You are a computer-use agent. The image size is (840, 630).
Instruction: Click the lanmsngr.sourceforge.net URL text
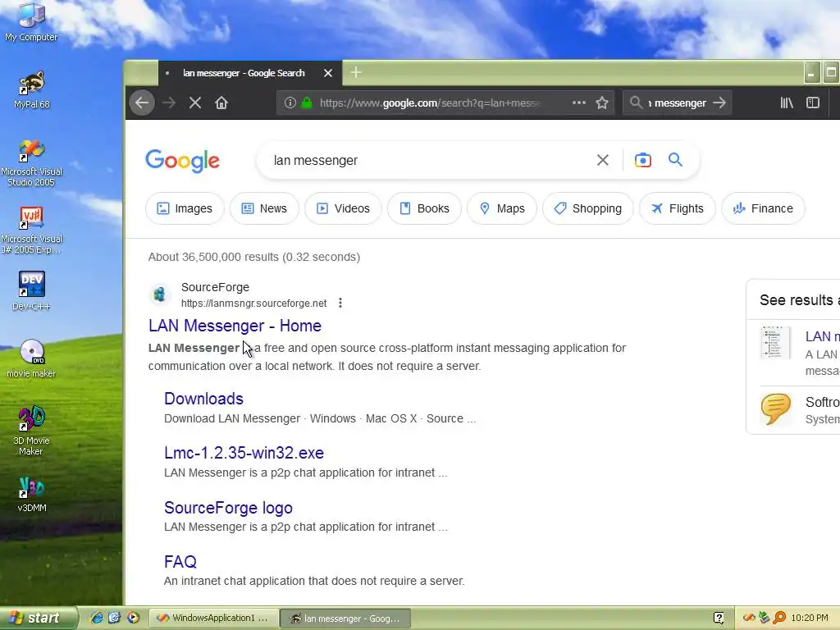[254, 304]
